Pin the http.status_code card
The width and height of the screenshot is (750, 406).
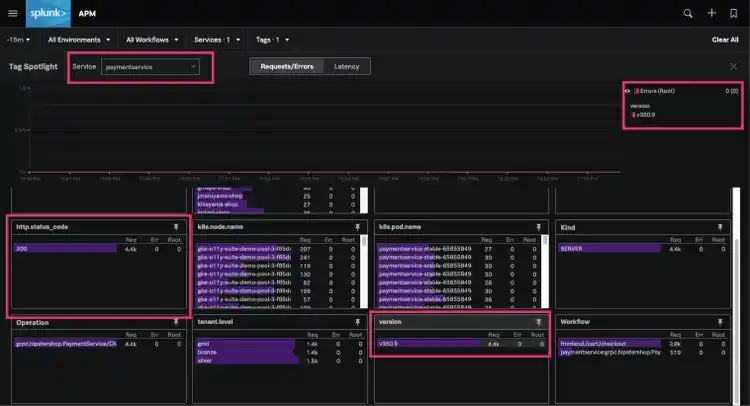click(176, 228)
